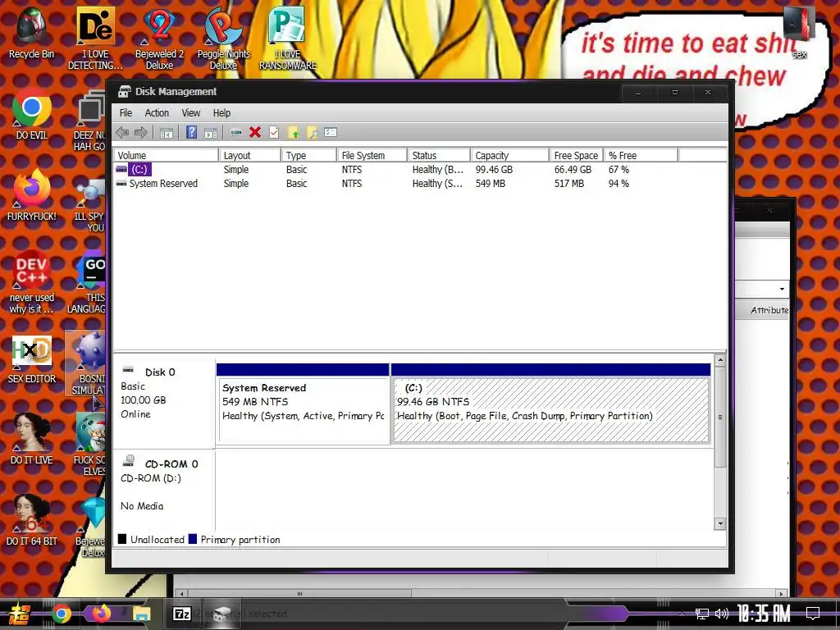Open Chrome from the taskbar
Screen dimensions: 840x630
pos(62,614)
